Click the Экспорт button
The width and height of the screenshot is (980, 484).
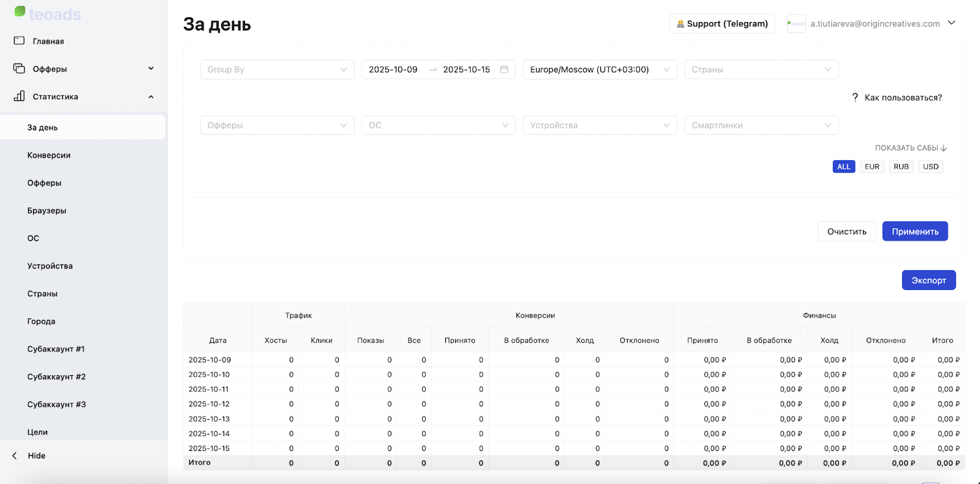pyautogui.click(x=929, y=280)
